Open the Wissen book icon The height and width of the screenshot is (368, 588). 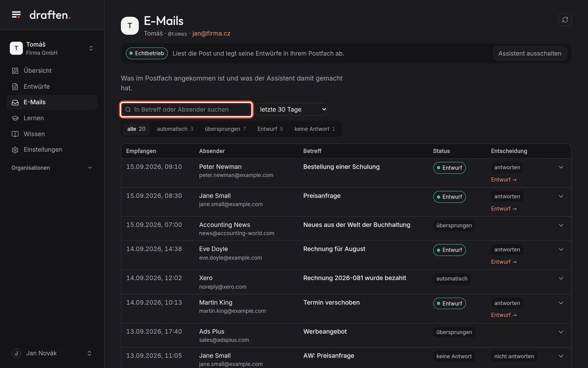pos(15,134)
